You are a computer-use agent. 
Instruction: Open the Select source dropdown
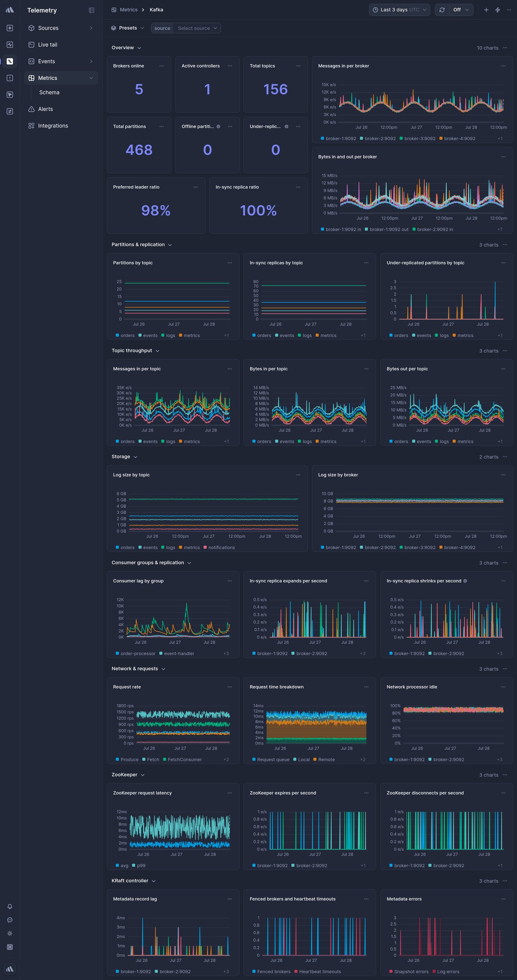pyautogui.click(x=197, y=28)
